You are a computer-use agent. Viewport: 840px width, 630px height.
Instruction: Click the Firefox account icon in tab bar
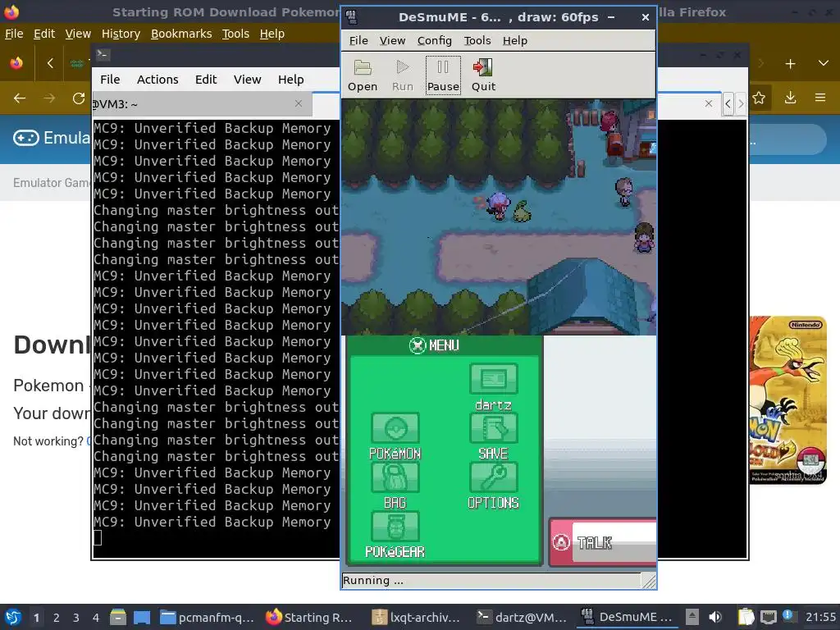point(16,63)
